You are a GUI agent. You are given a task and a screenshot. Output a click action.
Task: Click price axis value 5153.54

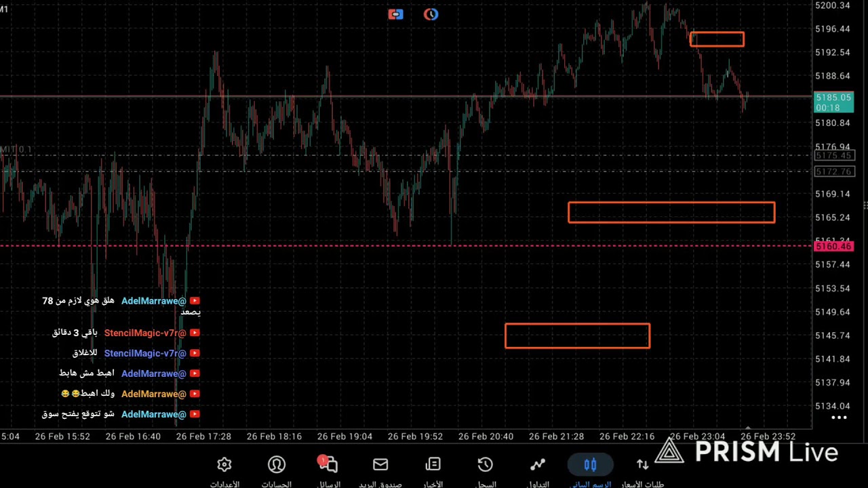(833, 289)
